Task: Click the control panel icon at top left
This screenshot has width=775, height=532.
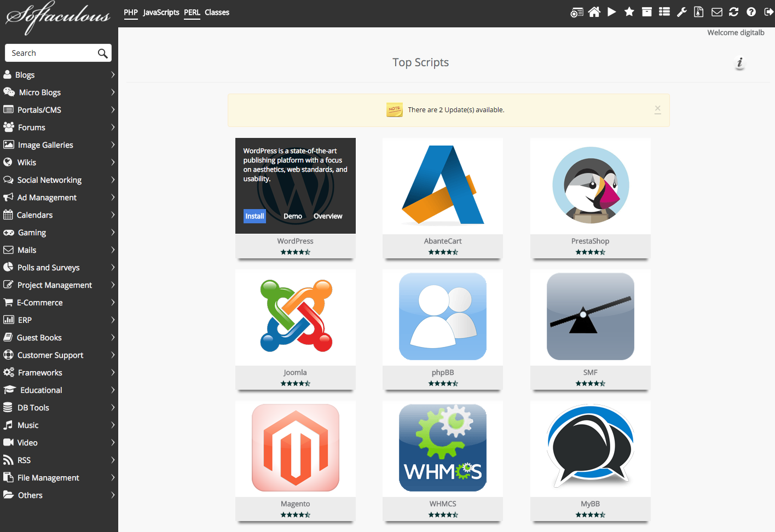Action: (x=576, y=11)
